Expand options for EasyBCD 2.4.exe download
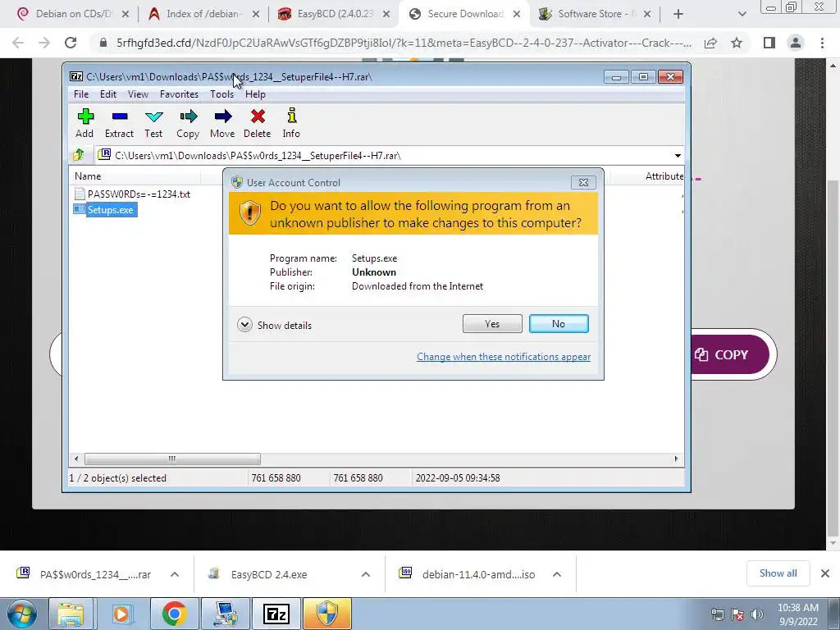The image size is (840, 630). (x=366, y=574)
